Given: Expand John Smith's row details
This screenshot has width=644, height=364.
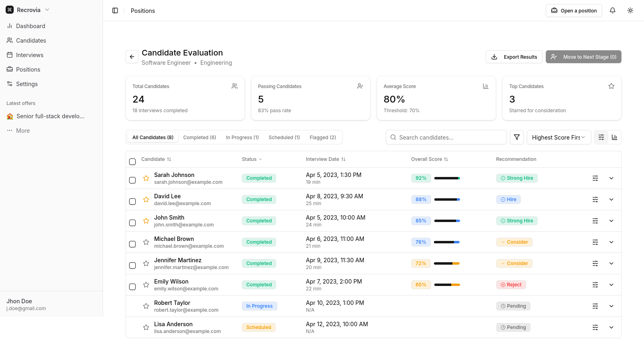Looking at the screenshot, I should coord(611,221).
